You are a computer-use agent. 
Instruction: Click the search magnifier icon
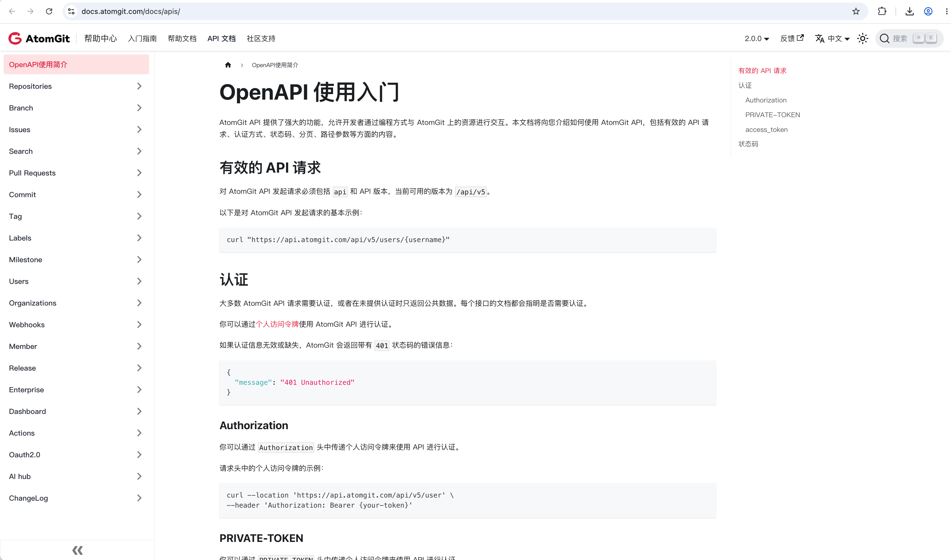[x=884, y=38]
